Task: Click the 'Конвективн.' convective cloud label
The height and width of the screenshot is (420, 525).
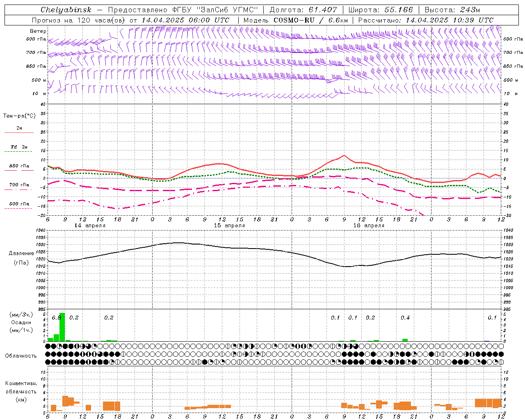Action: 21,383
